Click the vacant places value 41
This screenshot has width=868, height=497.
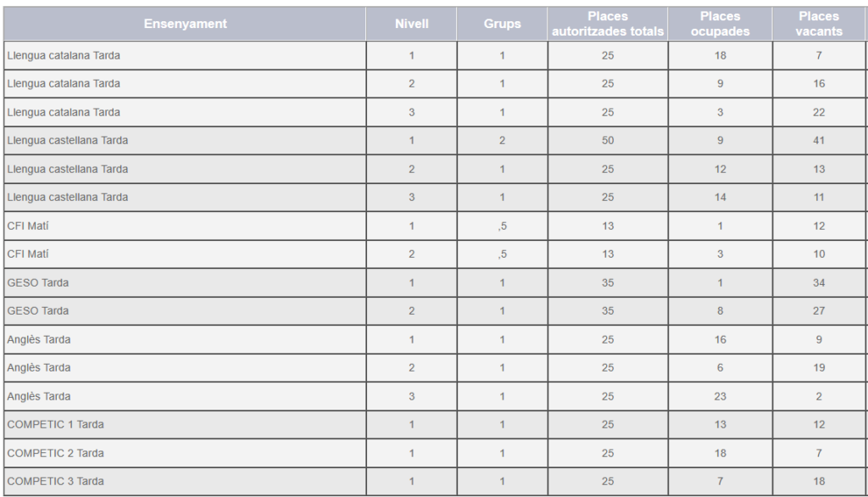click(819, 141)
